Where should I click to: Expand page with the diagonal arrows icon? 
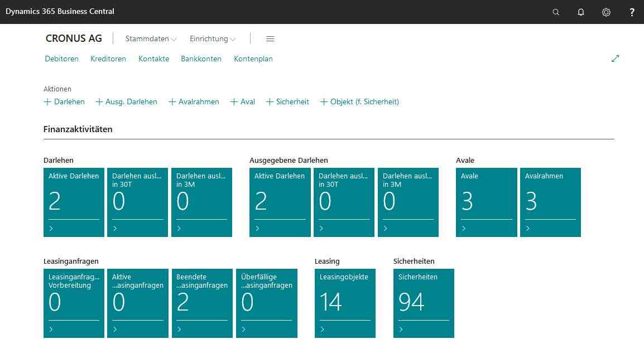click(615, 59)
